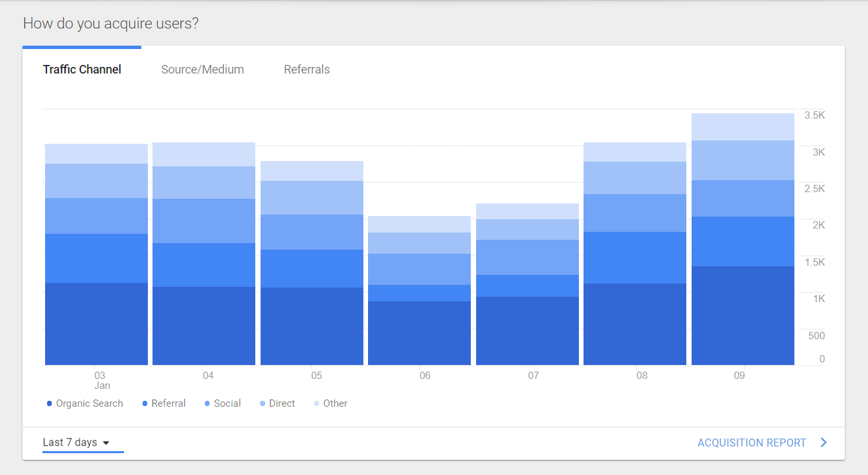Open the Referrals tab
Screen dimensions: 868x475
click(306, 70)
